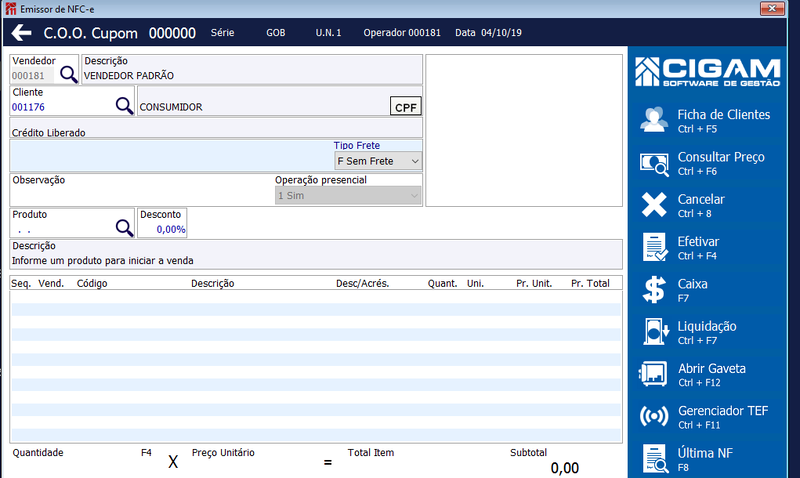This screenshot has height=478, width=800.
Task: Open the Tipo Frete dropdown
Action: coord(378,161)
